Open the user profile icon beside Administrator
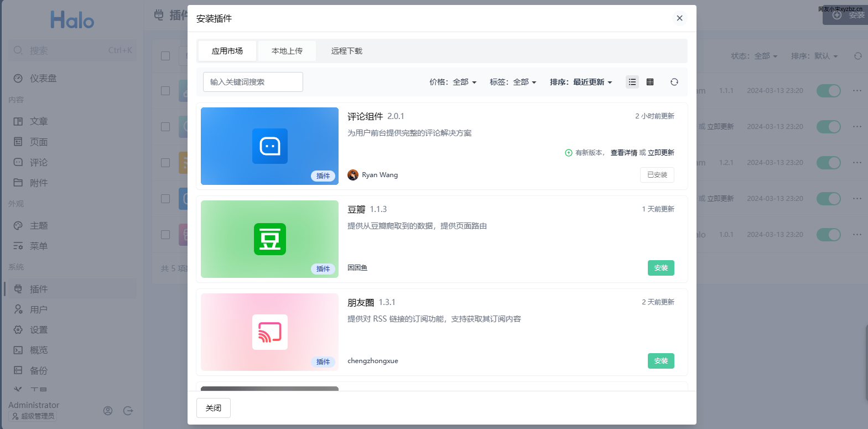 [x=108, y=411]
